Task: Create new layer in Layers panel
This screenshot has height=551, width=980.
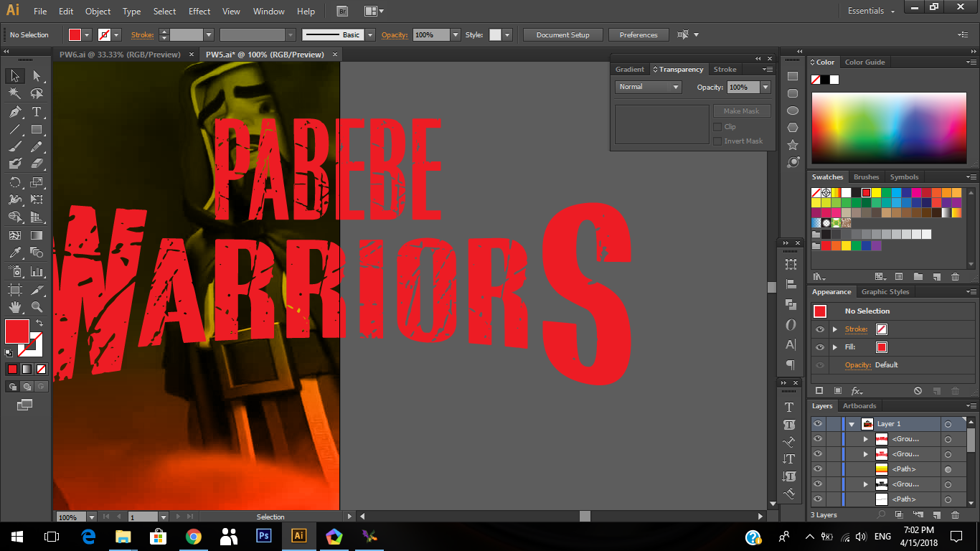Action: (936, 514)
